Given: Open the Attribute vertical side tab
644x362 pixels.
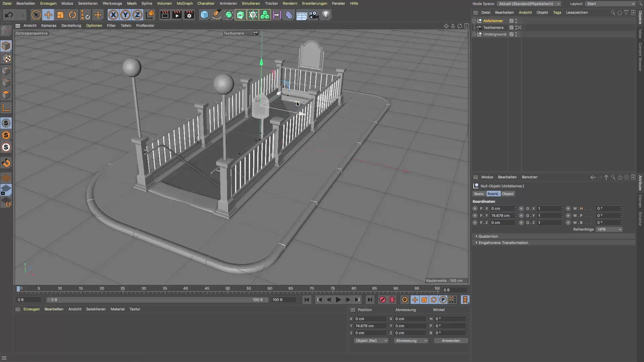Looking at the screenshot, I should [640, 183].
